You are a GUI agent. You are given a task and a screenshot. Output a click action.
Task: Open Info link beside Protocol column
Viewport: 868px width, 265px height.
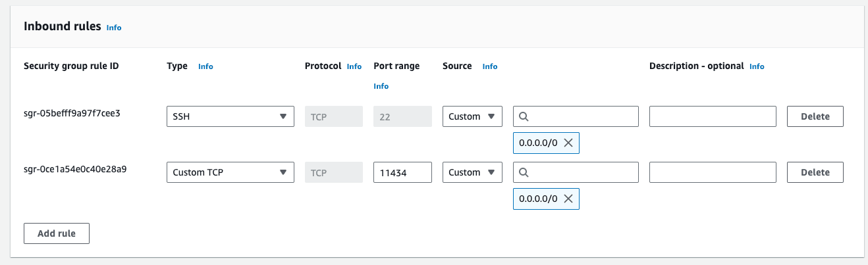point(354,66)
